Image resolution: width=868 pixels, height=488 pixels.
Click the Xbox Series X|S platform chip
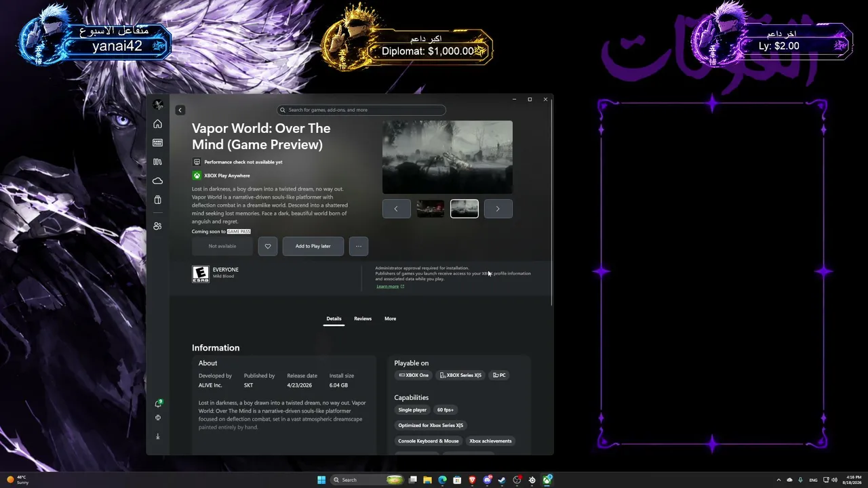pos(460,375)
